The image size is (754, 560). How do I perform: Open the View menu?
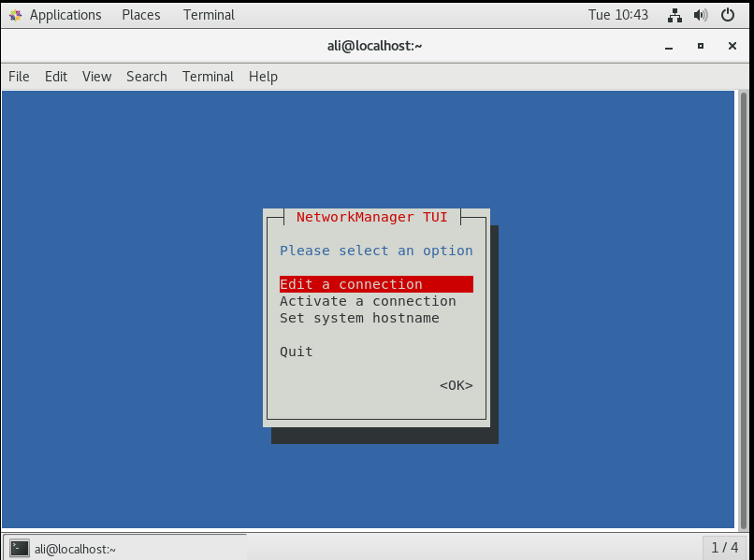[96, 77]
